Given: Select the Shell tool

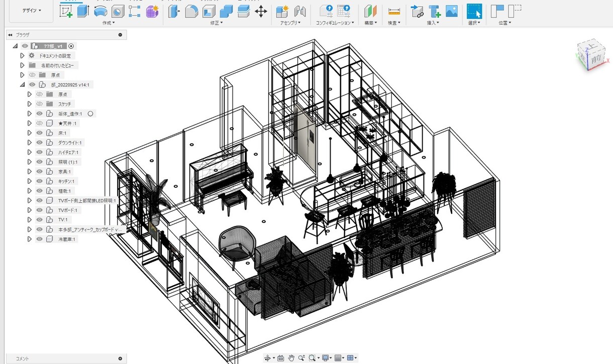Looking at the screenshot, I should 209,11.
